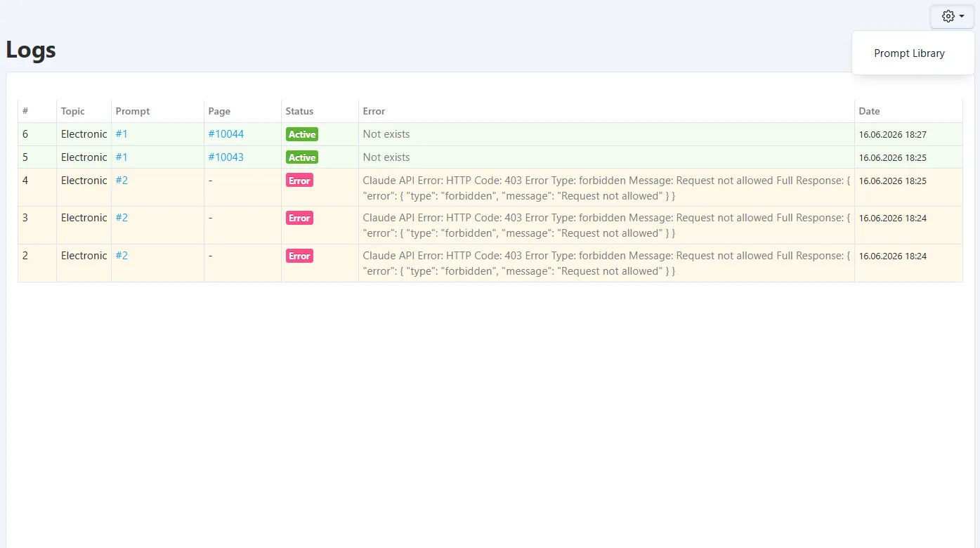Click the Active badge in row 5
This screenshot has width=980, height=548.
pyautogui.click(x=302, y=157)
